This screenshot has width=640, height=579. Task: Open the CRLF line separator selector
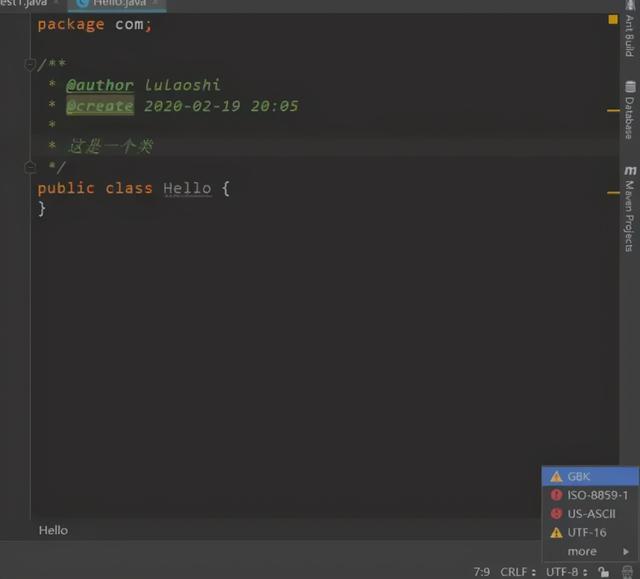518,572
